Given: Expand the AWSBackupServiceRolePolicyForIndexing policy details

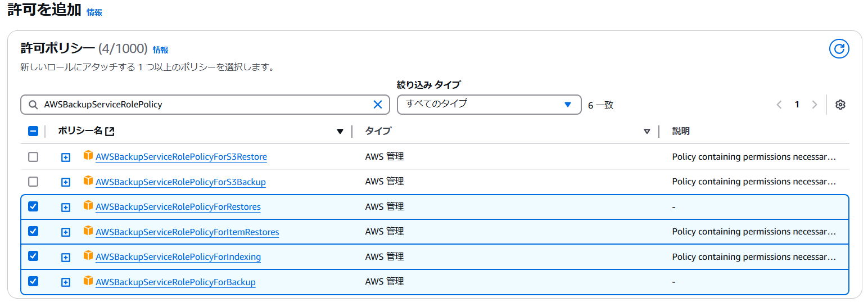Looking at the screenshot, I should tap(66, 257).
